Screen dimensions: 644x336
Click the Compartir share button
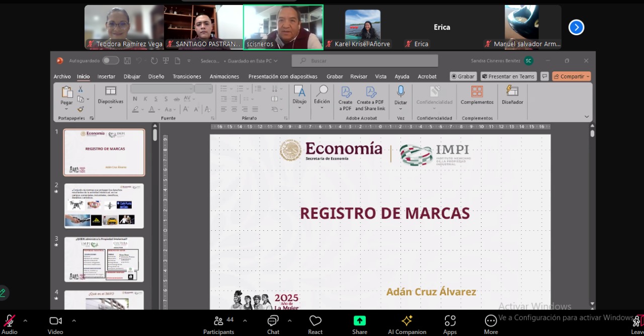pos(572,76)
